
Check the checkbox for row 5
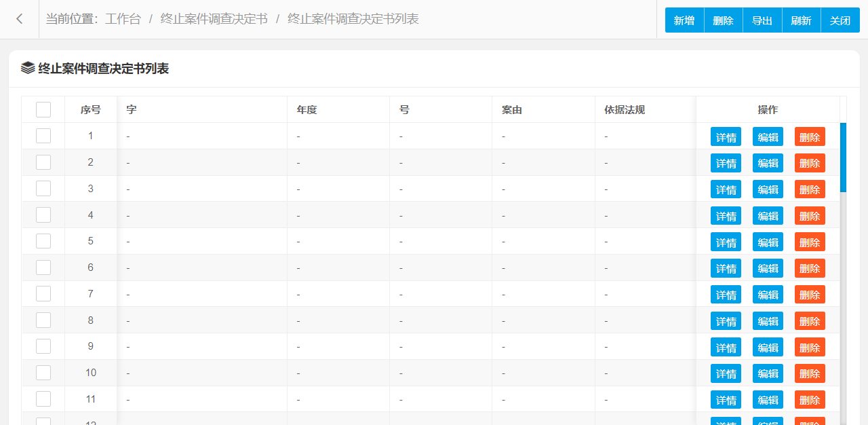[x=43, y=241]
